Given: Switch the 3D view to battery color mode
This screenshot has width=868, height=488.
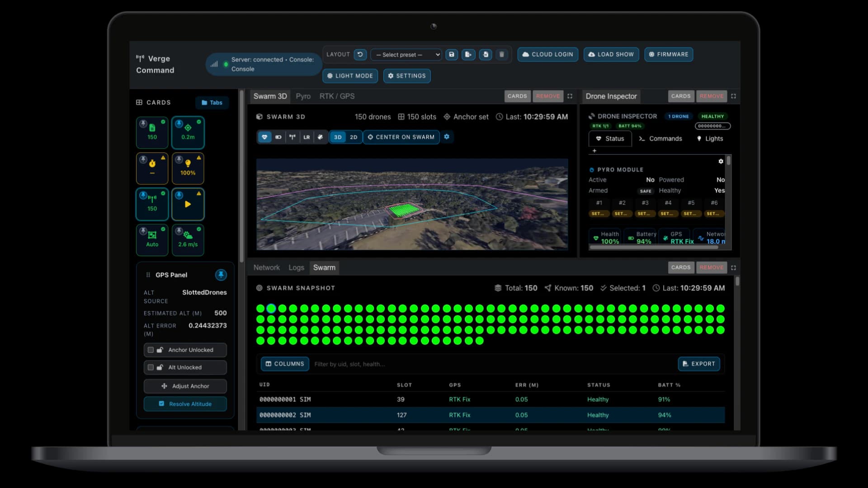Looking at the screenshot, I should point(278,137).
